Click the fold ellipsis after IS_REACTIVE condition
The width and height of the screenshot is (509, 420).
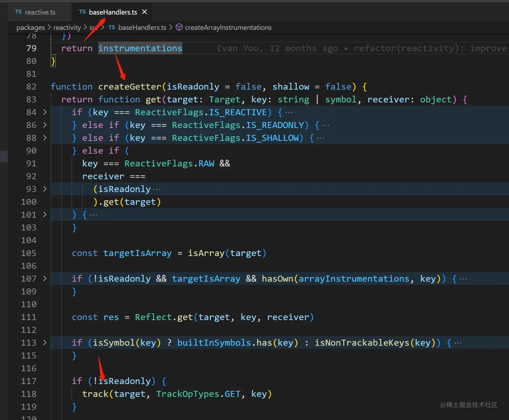tap(289, 113)
